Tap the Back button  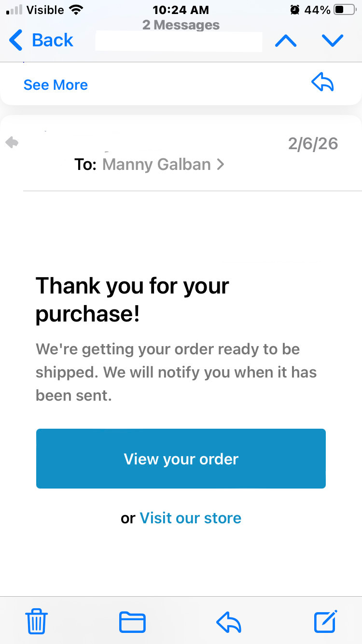[42, 40]
